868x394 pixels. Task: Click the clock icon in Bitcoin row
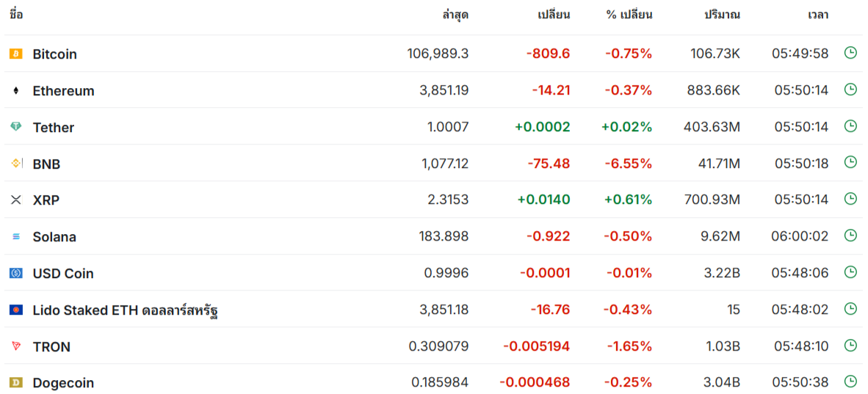point(850,53)
